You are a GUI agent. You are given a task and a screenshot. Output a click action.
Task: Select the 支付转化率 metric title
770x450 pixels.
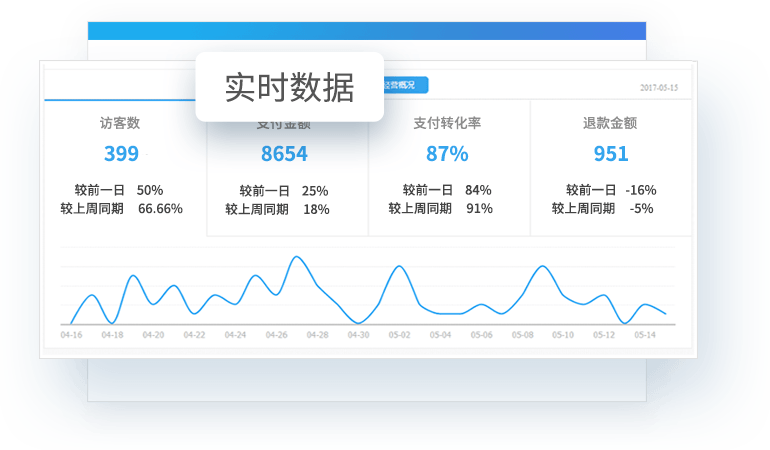point(447,124)
